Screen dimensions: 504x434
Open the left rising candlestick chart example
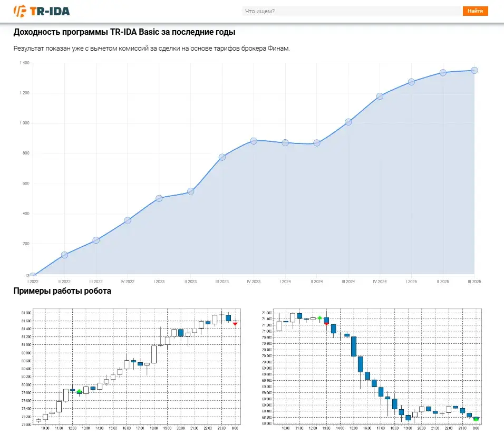(130, 369)
